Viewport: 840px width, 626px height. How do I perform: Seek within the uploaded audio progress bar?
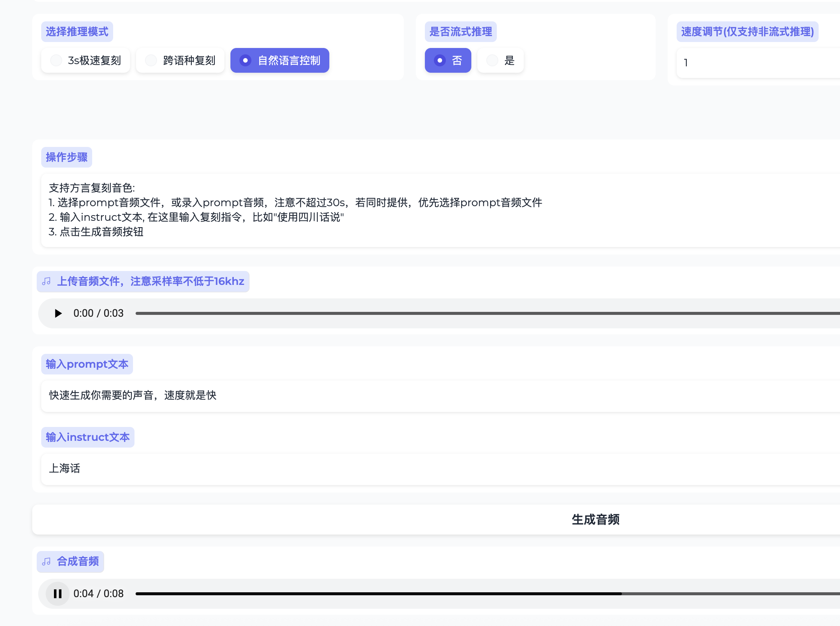tap(488, 313)
